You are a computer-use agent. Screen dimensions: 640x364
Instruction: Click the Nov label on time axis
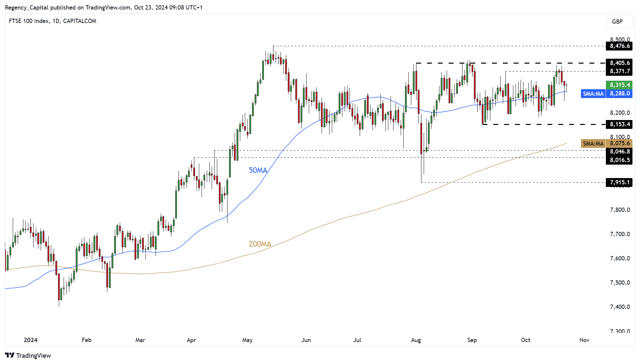584,340
